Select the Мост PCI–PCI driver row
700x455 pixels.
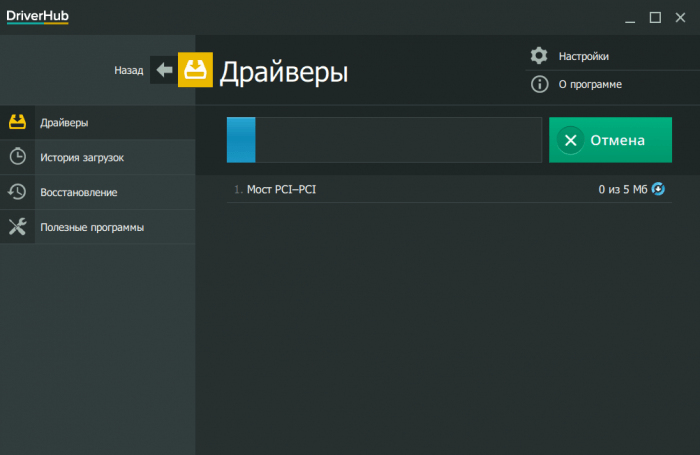point(449,189)
